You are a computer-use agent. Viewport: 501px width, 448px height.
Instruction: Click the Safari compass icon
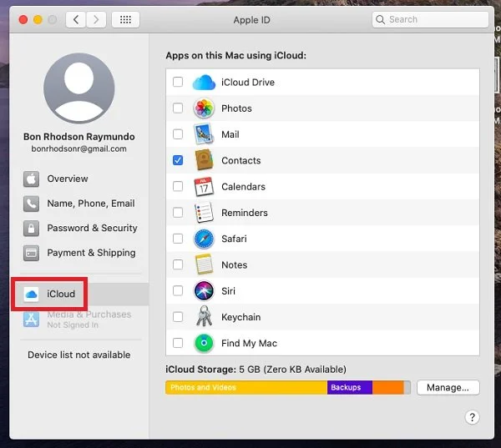click(x=204, y=239)
